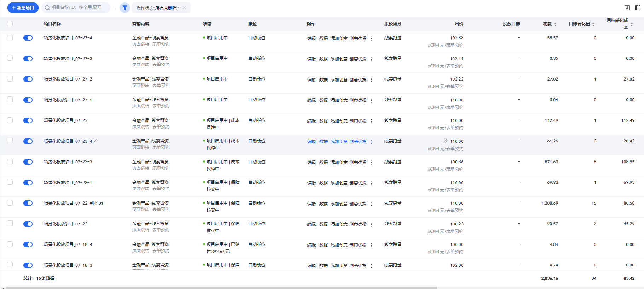The height and width of the screenshot is (289, 644).
Task: Toggle off 场景化投放项目_07-27-3 switch
Action: tap(28, 59)
